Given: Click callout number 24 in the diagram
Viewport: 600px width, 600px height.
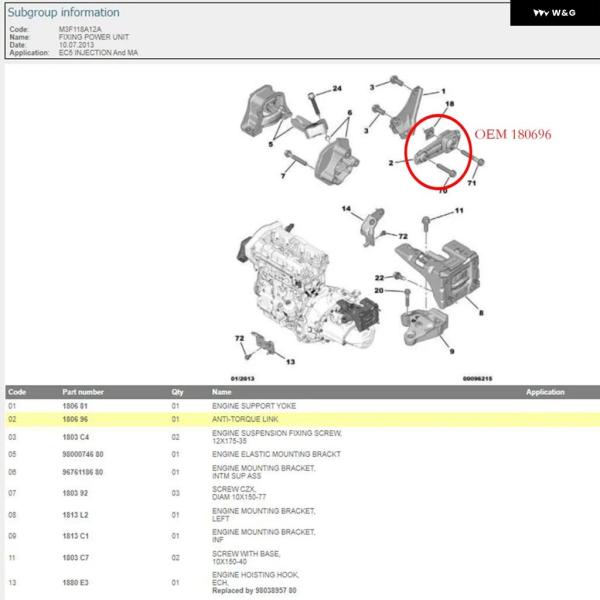Looking at the screenshot, I should (337, 90).
